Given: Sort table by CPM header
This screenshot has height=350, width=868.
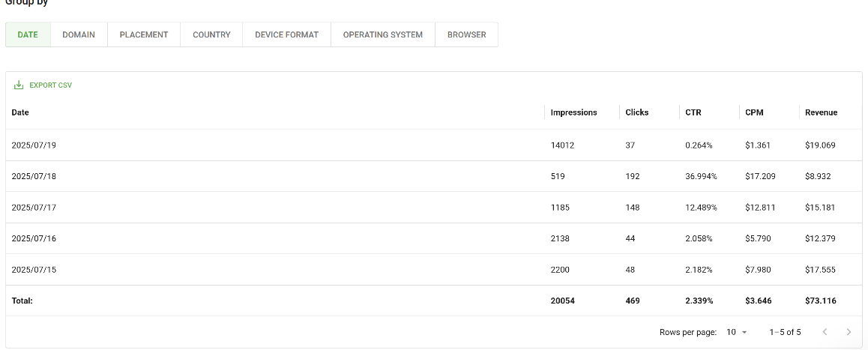Looking at the screenshot, I should point(754,112).
